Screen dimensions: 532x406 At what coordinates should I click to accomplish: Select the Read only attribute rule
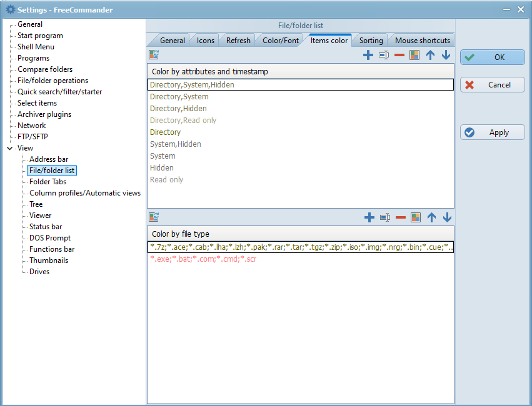(301, 180)
